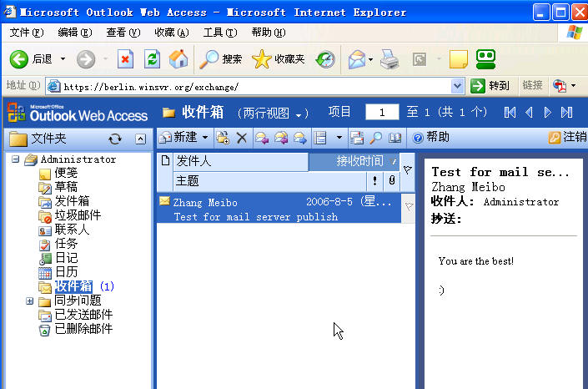Select the 已发送邮件 folder
The height and width of the screenshot is (389, 588).
[x=83, y=315]
